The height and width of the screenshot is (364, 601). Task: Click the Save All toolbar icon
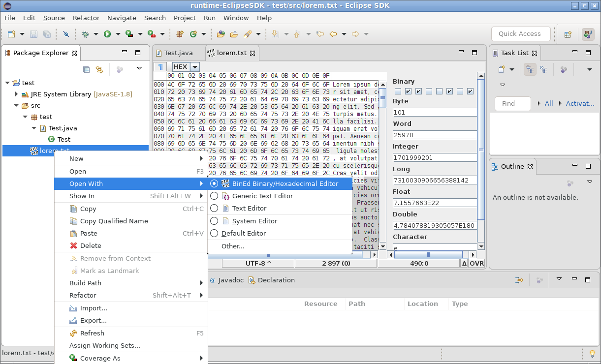(47, 34)
